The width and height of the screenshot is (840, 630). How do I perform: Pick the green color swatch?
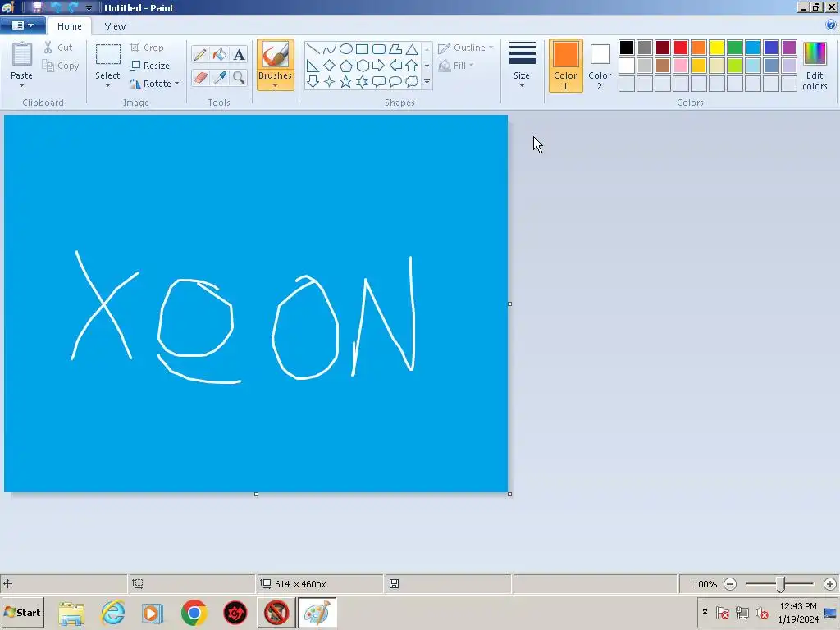(735, 48)
